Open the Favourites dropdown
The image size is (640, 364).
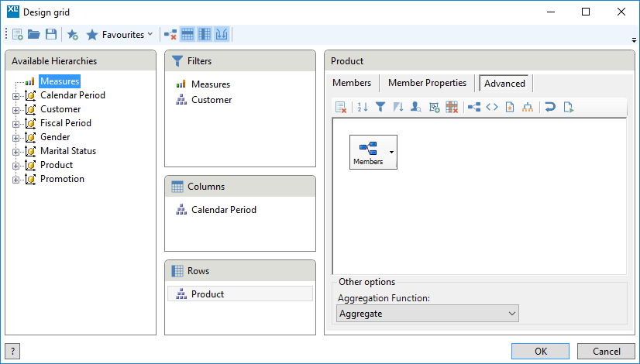point(119,35)
